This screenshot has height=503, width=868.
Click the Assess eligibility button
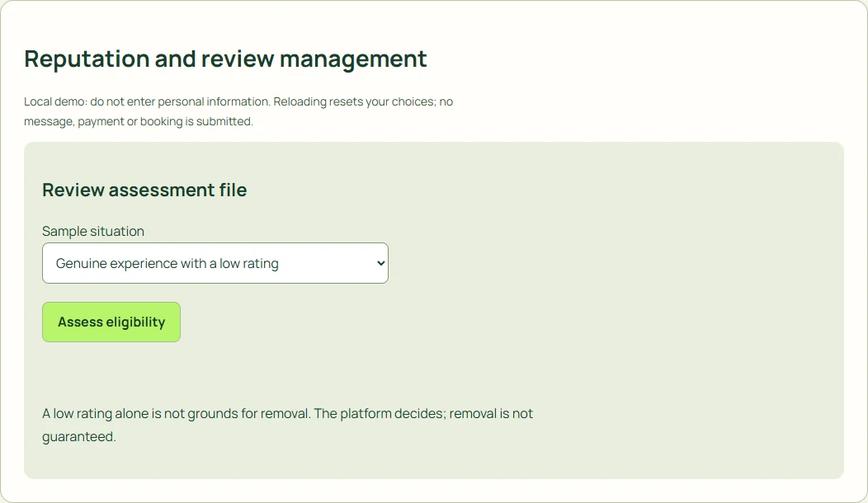(x=111, y=322)
